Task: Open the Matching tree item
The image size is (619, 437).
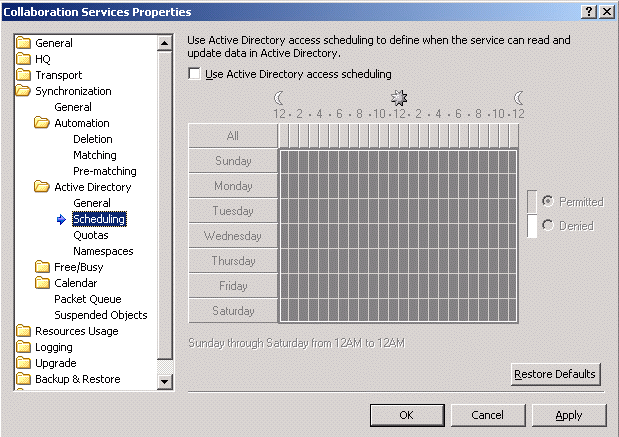Action: (95, 155)
